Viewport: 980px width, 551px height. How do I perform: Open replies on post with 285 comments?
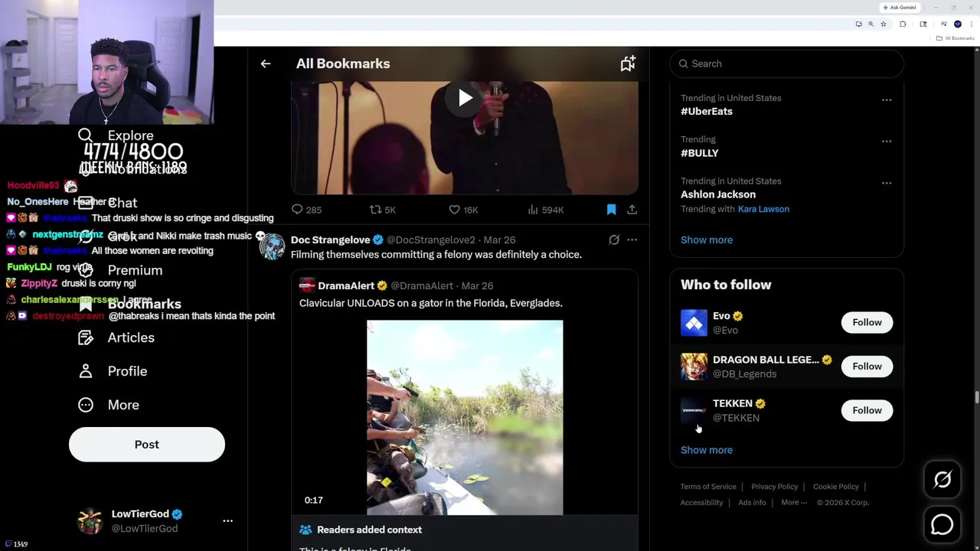(306, 210)
